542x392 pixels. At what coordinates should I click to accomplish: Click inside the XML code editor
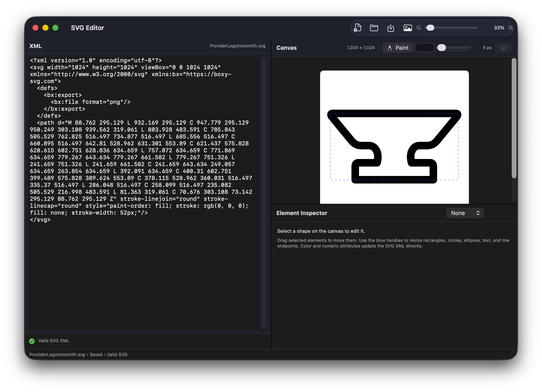coord(143,193)
